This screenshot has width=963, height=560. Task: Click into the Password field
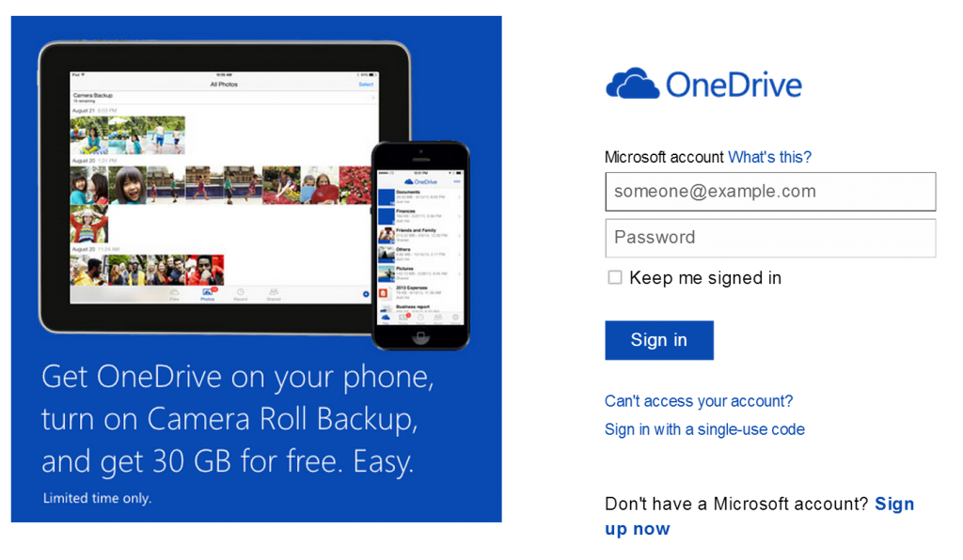(x=770, y=238)
